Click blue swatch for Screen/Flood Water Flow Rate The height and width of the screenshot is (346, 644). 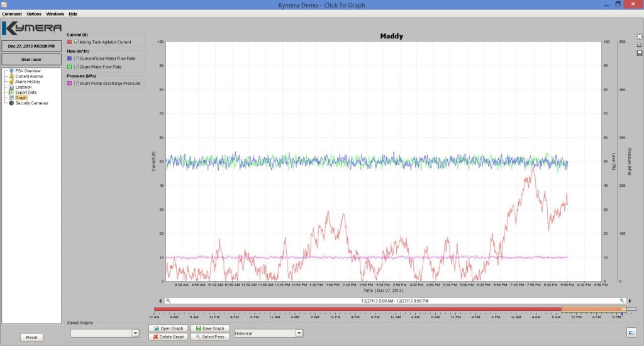pyautogui.click(x=69, y=59)
